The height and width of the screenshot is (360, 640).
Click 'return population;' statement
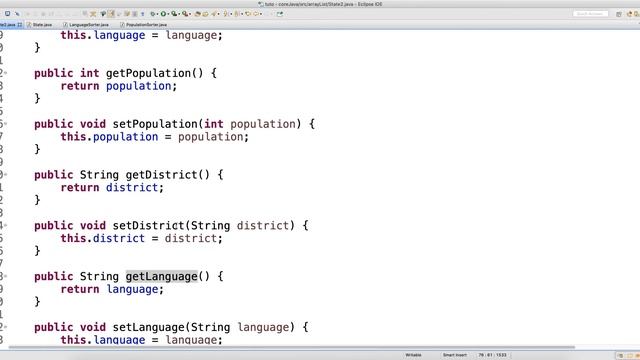118,86
